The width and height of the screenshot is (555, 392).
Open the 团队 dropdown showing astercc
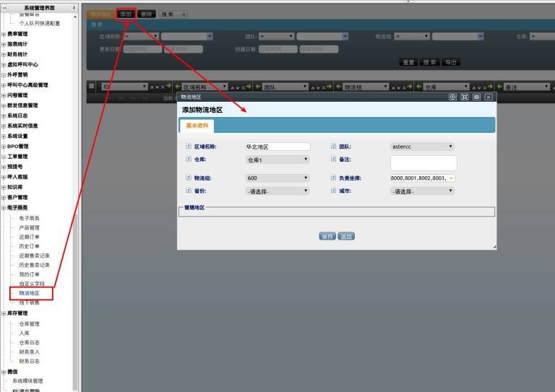point(422,147)
